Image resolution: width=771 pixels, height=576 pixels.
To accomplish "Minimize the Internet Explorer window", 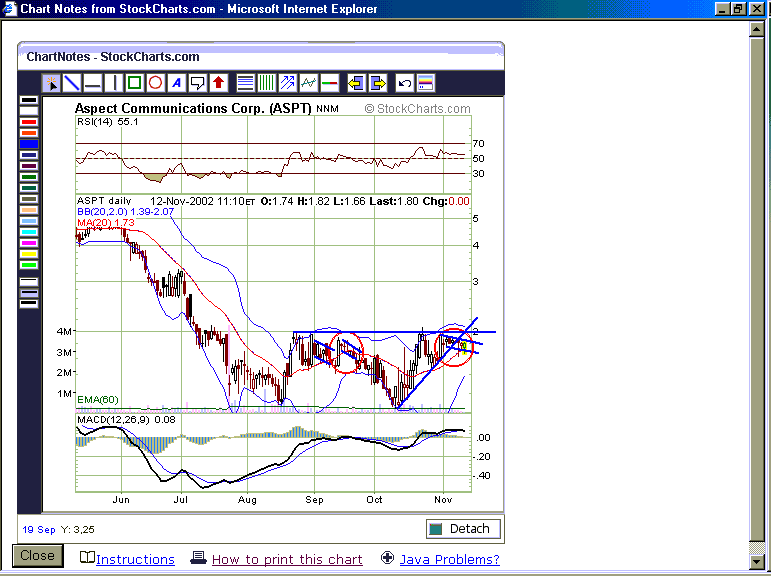I will click(722, 8).
